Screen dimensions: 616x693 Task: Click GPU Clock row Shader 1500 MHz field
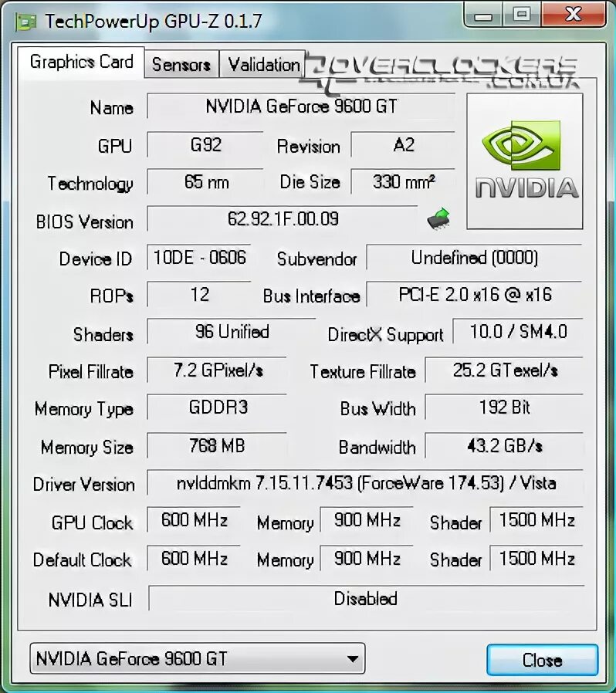536,520
